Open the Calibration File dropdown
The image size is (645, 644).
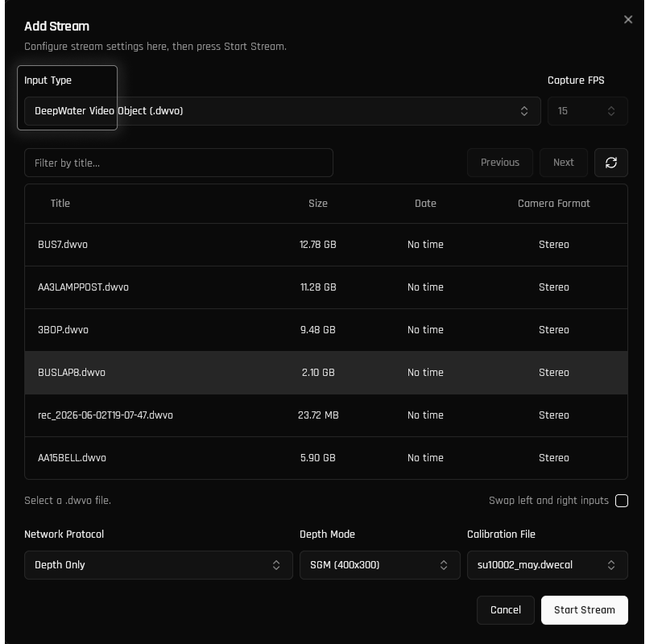click(x=547, y=565)
